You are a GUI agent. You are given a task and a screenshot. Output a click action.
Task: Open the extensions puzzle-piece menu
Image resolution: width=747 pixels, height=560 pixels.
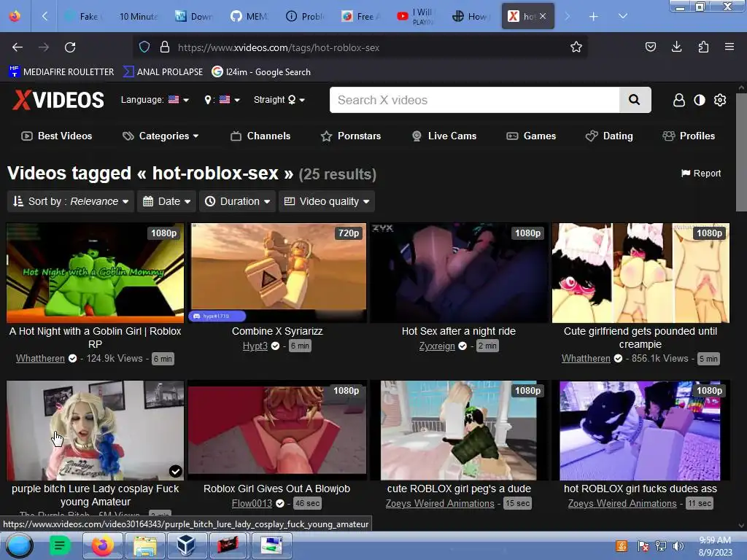[703, 47]
